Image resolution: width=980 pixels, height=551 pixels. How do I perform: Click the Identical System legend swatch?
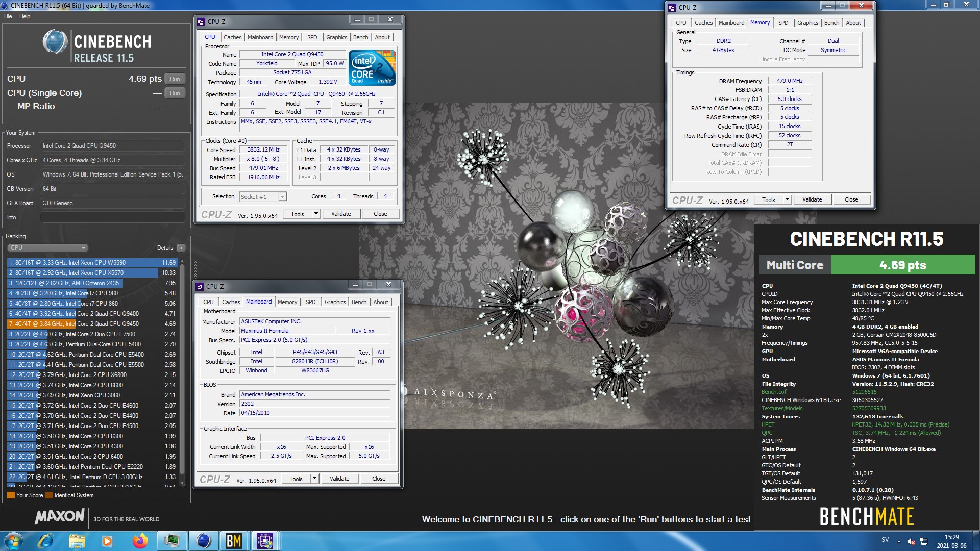click(49, 495)
